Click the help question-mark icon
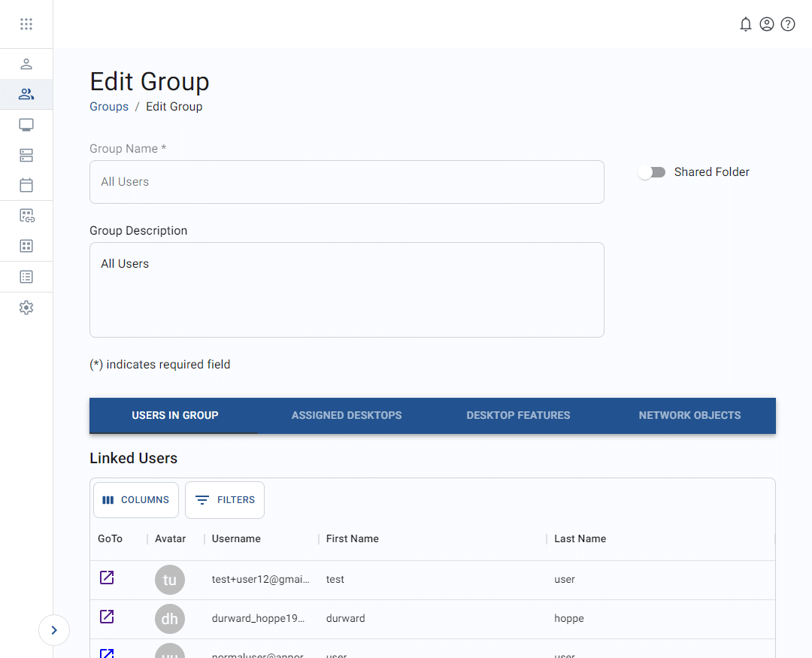Viewport: 812px width, 658px height. 788,24
